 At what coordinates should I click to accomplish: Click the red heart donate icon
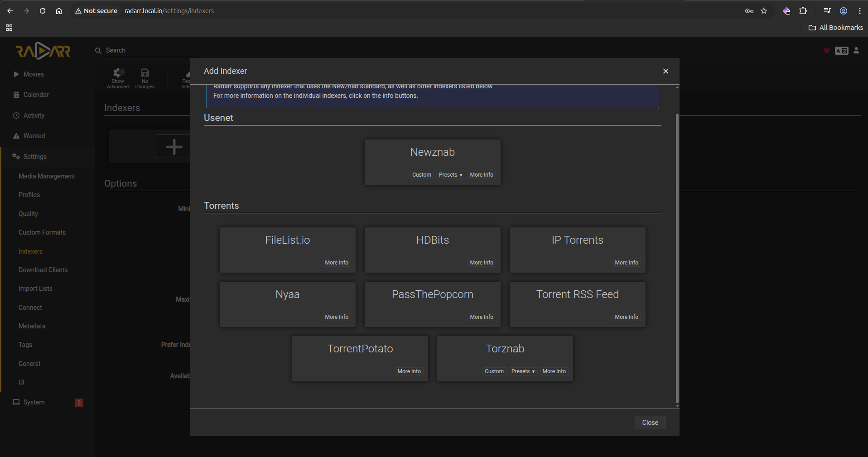pyautogui.click(x=826, y=51)
